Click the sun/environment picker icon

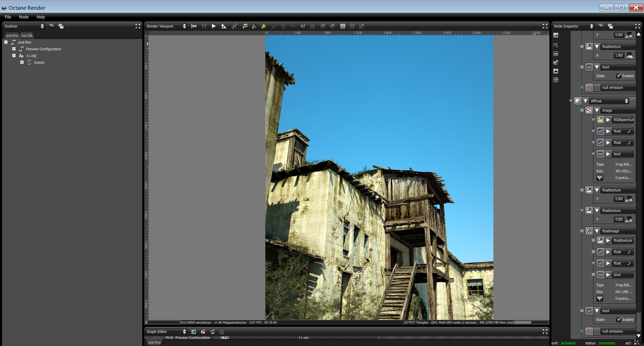coord(264,26)
